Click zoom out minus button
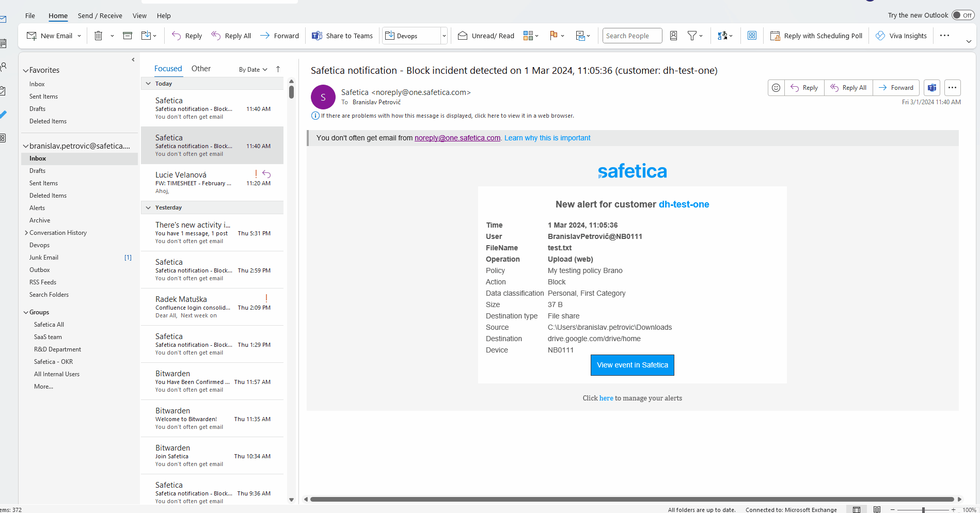This screenshot has height=513, width=980. [x=892, y=510]
